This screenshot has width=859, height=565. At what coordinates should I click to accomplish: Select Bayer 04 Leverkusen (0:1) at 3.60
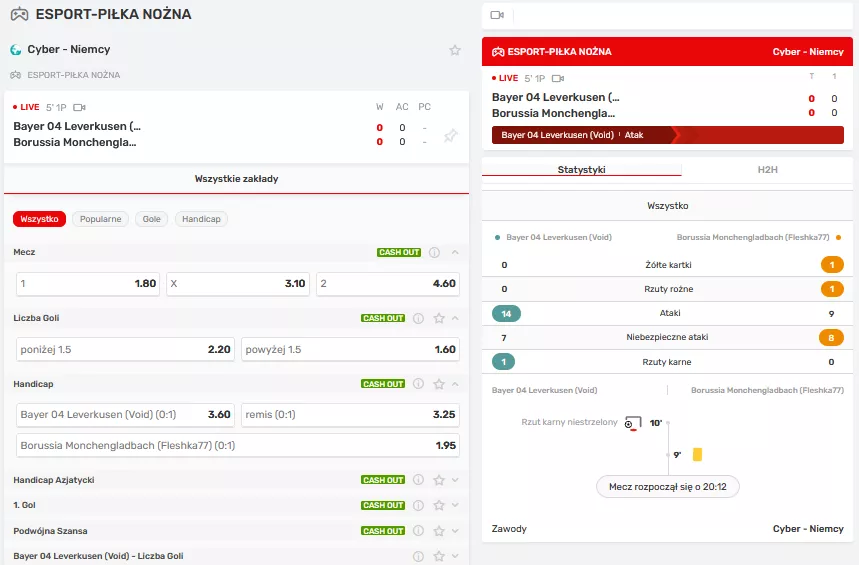click(x=125, y=415)
